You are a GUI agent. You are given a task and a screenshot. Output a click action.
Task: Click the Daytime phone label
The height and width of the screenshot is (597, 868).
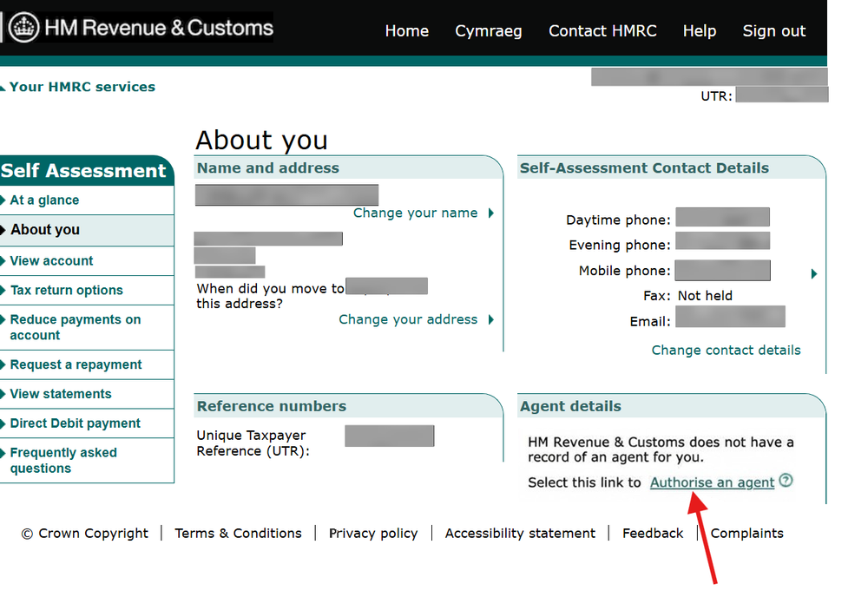[x=618, y=220]
